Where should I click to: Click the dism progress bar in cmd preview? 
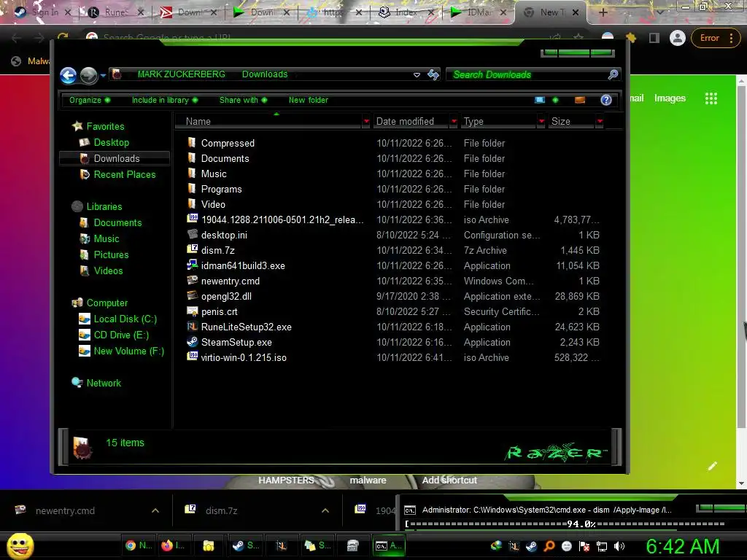tap(565, 524)
